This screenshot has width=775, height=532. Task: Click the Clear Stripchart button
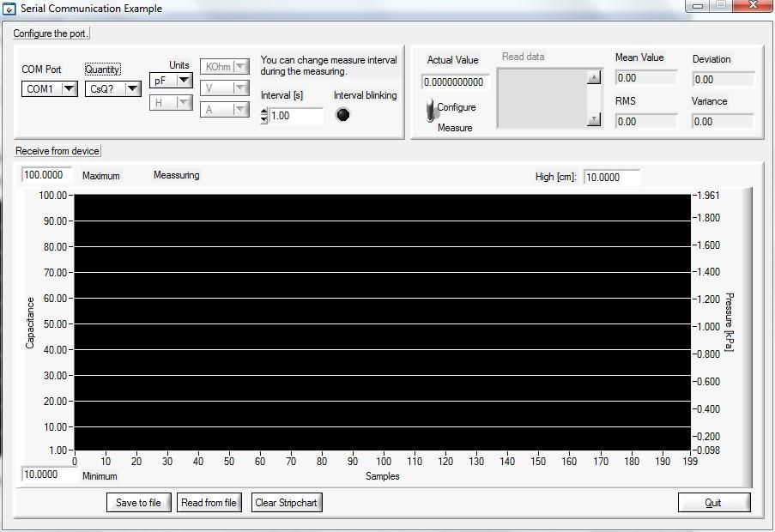287,502
